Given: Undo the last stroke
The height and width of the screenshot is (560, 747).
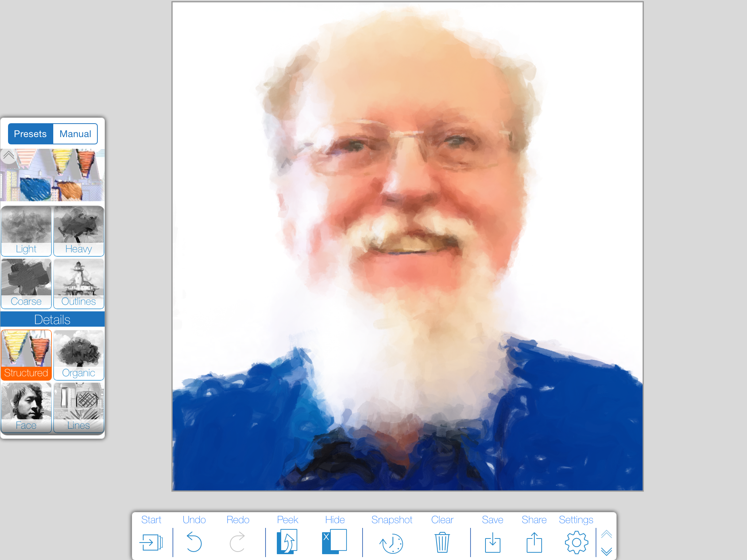Looking at the screenshot, I should click(x=194, y=542).
